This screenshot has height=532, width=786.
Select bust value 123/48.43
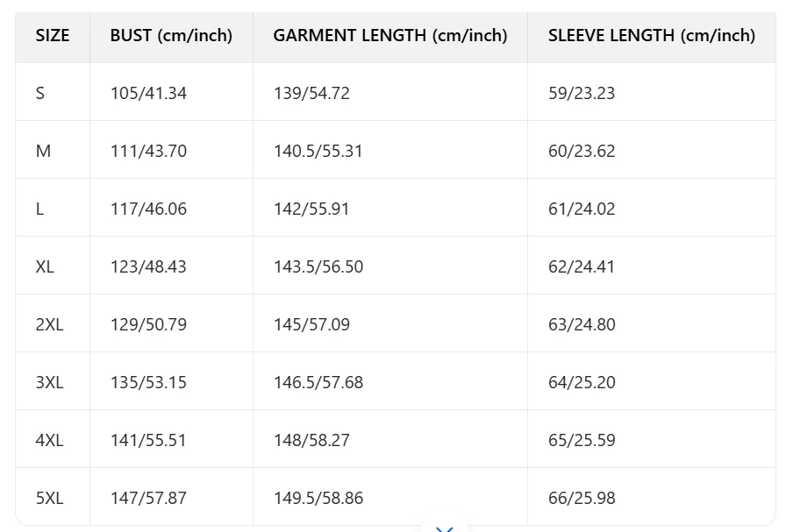click(x=148, y=266)
